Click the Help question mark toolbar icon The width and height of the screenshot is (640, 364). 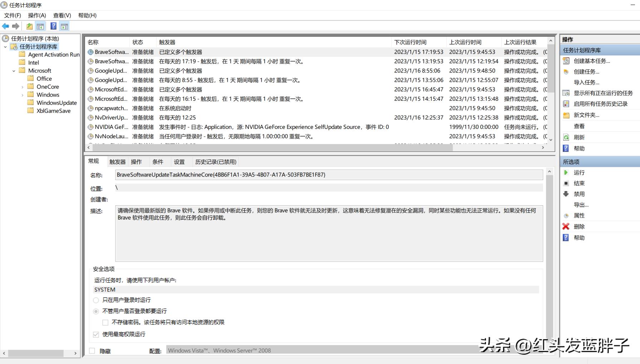coord(53,26)
